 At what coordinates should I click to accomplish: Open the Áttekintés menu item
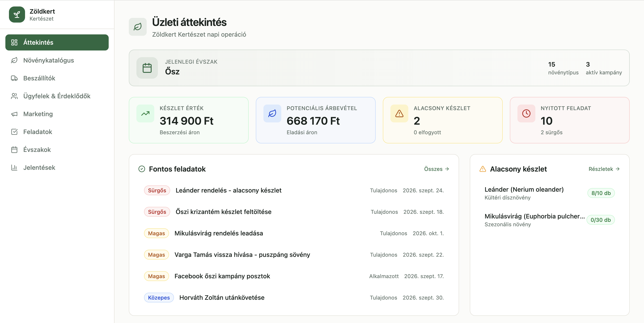click(57, 42)
